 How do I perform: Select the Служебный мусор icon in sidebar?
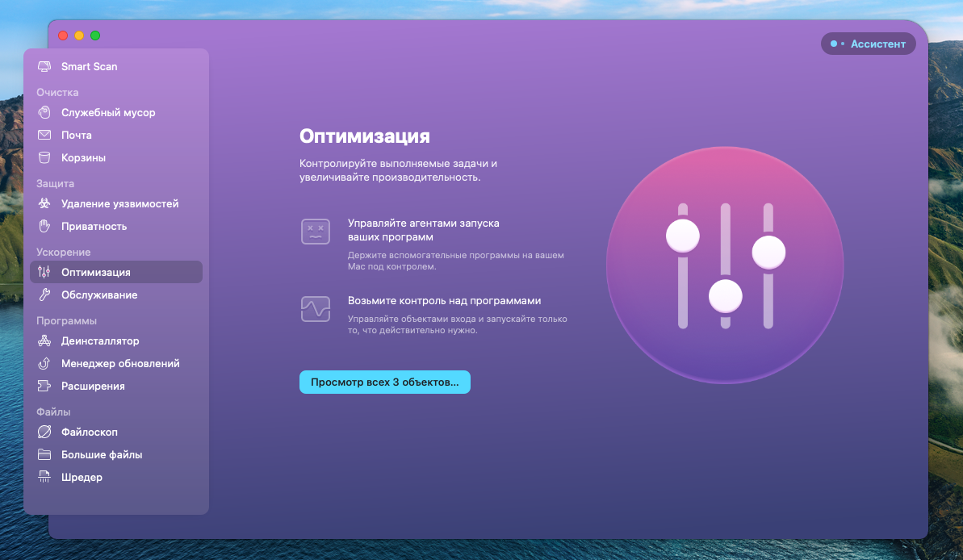pyautogui.click(x=44, y=113)
